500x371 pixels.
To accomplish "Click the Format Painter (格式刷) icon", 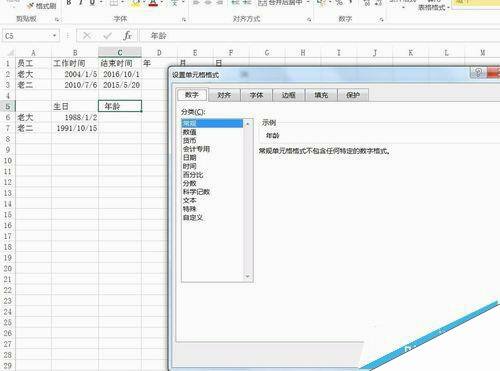I will pyautogui.click(x=31, y=6).
